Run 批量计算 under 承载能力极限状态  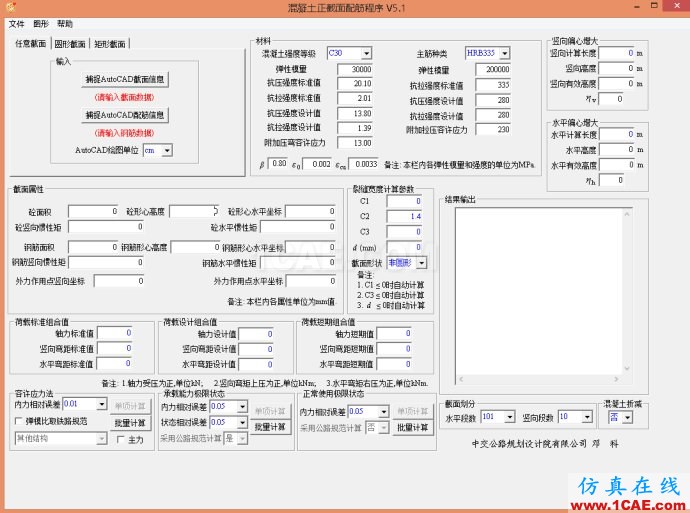(270, 426)
